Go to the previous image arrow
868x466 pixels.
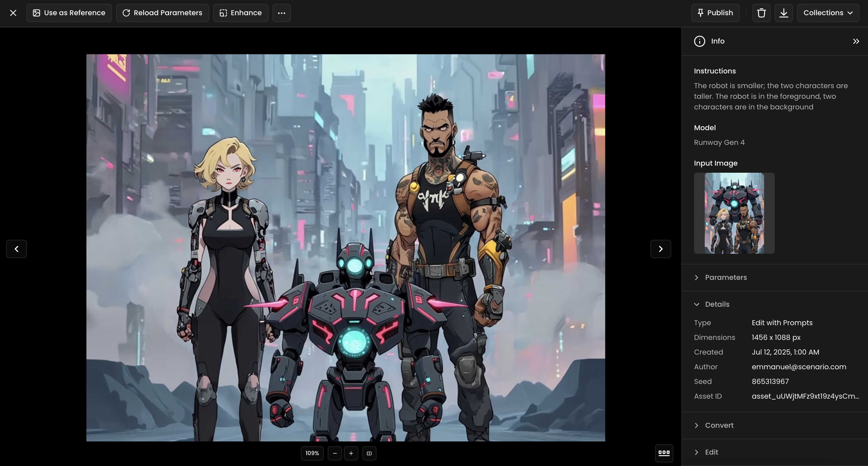[16, 249]
